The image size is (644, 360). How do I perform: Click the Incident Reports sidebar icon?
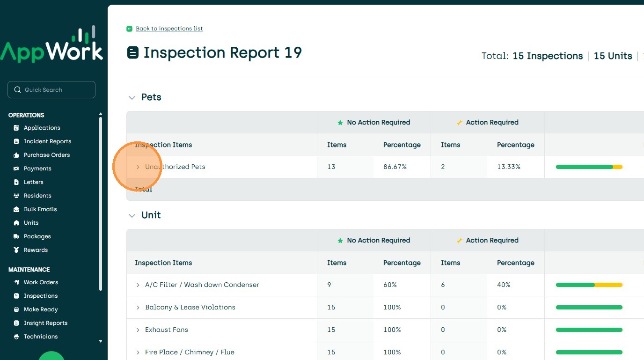pos(16,141)
